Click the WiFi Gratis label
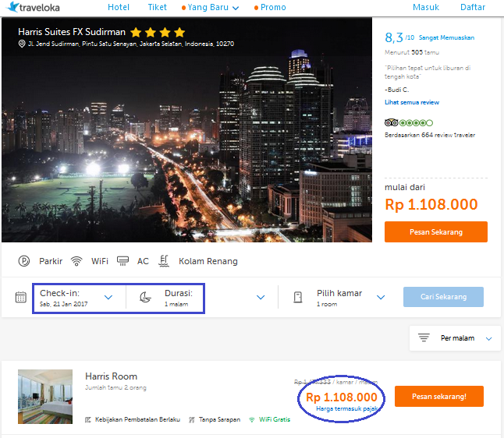504x438 pixels. click(275, 420)
